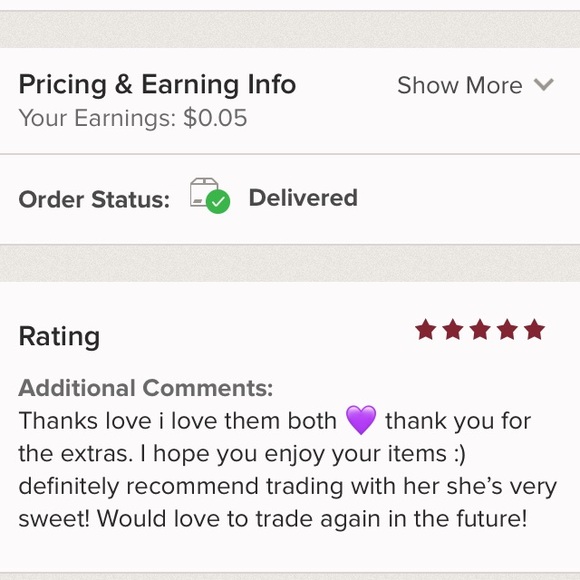The image size is (580, 580).
Task: Expand the Show More chevron arrow
Action: tap(543, 85)
